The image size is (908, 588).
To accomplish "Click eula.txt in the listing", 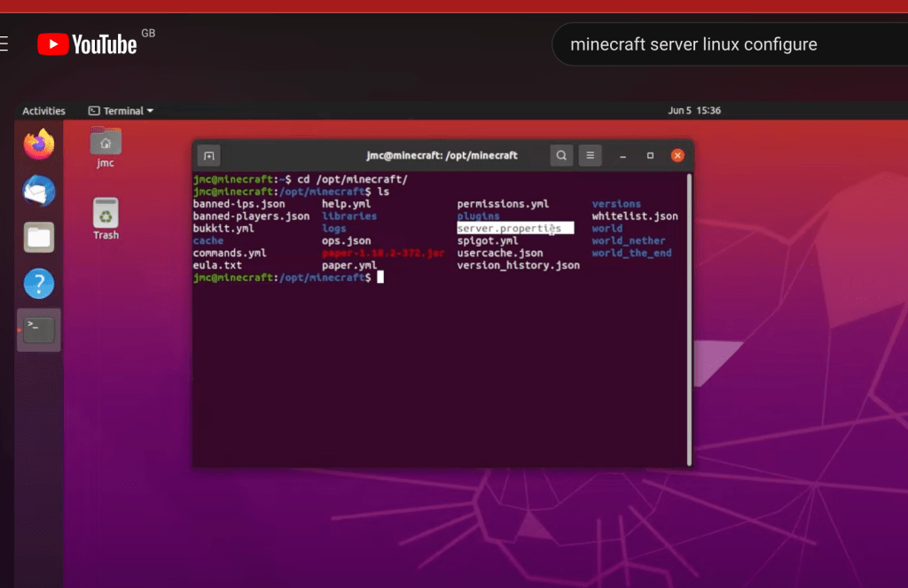I will 217,265.
